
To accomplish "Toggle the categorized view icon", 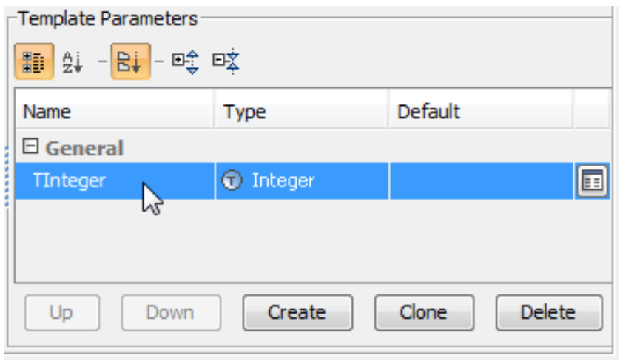I will (33, 61).
